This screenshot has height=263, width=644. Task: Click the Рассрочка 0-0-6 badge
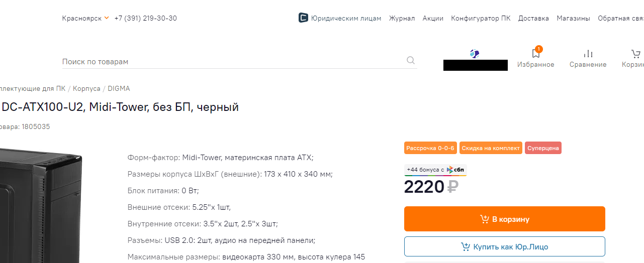point(430,148)
